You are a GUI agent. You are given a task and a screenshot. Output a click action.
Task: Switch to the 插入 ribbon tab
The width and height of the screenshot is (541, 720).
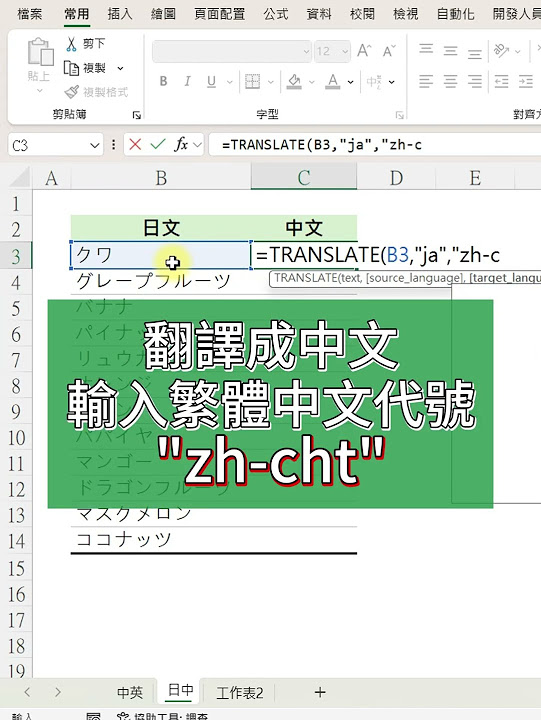click(x=119, y=14)
